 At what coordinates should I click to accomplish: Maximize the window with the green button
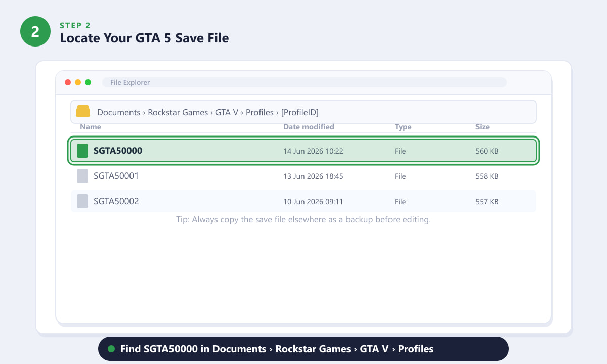pyautogui.click(x=88, y=82)
